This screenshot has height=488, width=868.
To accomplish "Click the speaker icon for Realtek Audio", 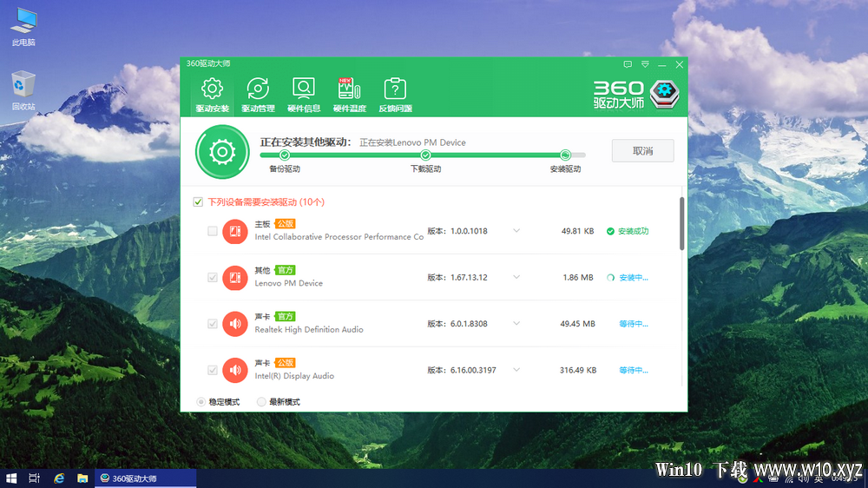I will coord(234,324).
